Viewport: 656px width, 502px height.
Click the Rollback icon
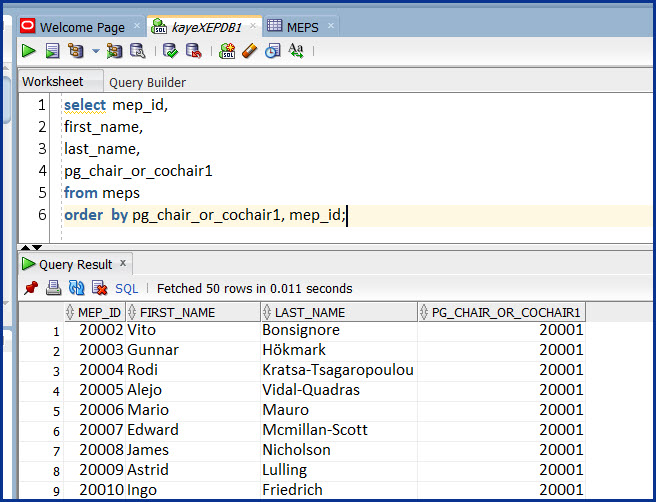point(194,51)
